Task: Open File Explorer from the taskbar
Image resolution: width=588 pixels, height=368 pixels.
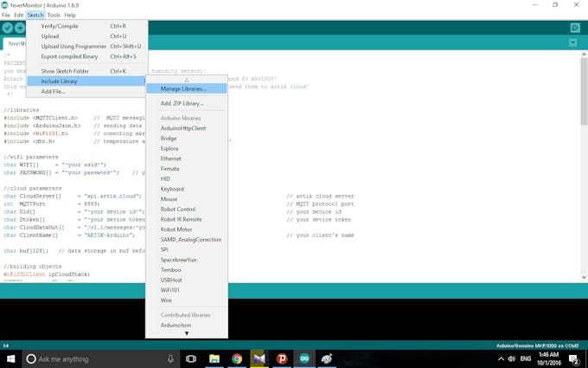Action: coord(214,358)
